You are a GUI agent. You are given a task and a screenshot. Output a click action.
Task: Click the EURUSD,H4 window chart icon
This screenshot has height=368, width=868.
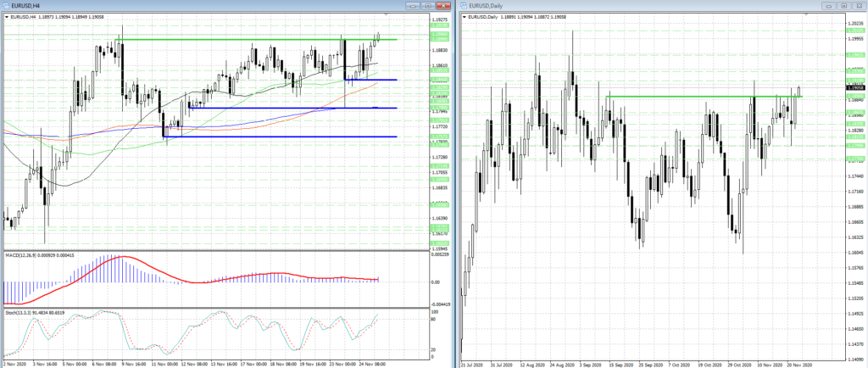click(7, 5)
